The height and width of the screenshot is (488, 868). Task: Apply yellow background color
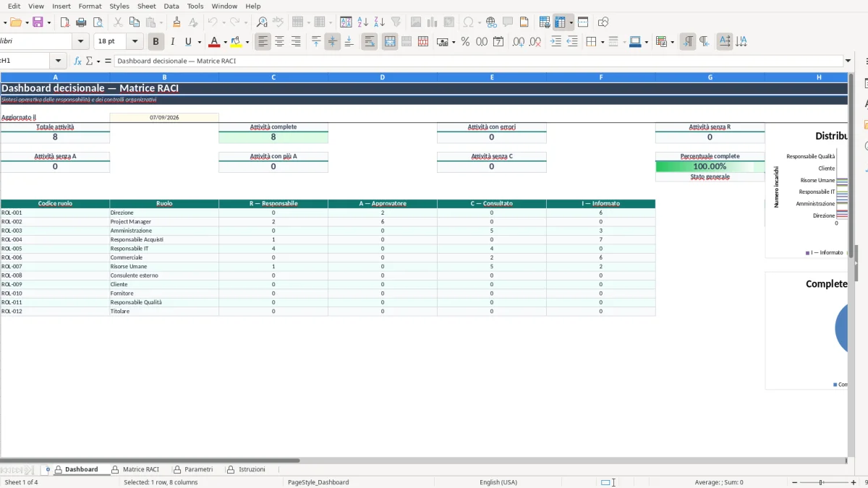point(237,42)
